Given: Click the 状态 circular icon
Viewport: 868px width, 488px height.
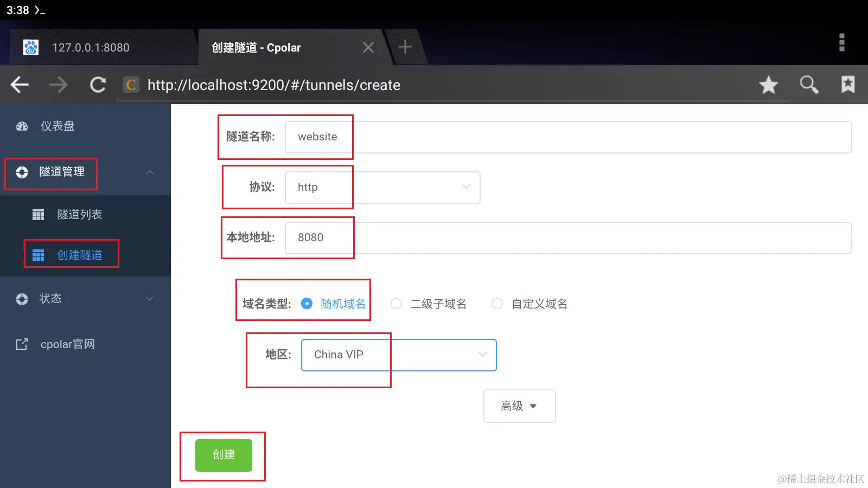Looking at the screenshot, I should 22,299.
